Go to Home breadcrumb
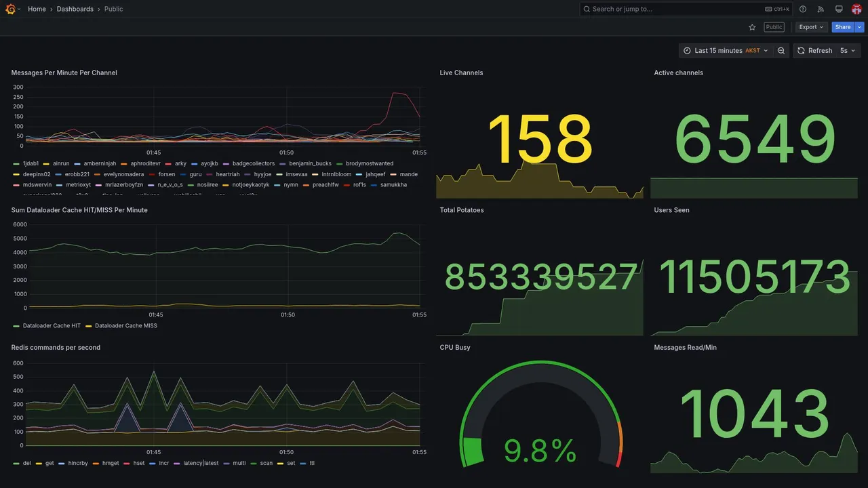 (x=37, y=9)
